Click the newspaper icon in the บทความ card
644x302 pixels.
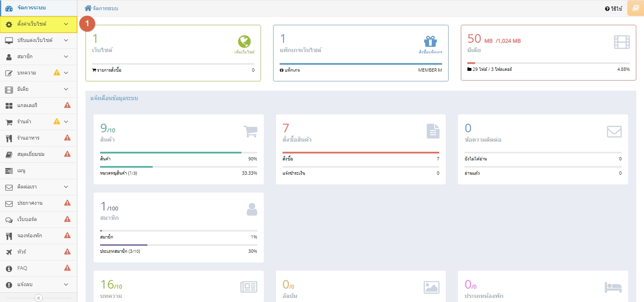click(x=249, y=287)
